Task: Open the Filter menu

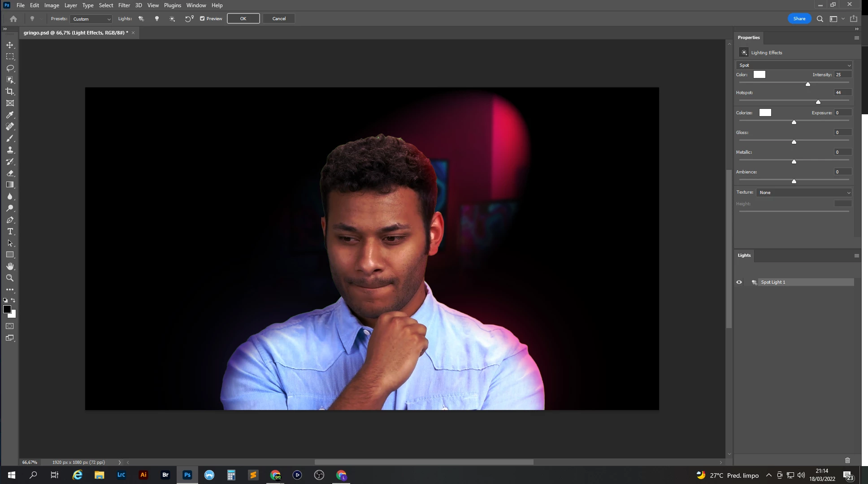Action: point(124,5)
